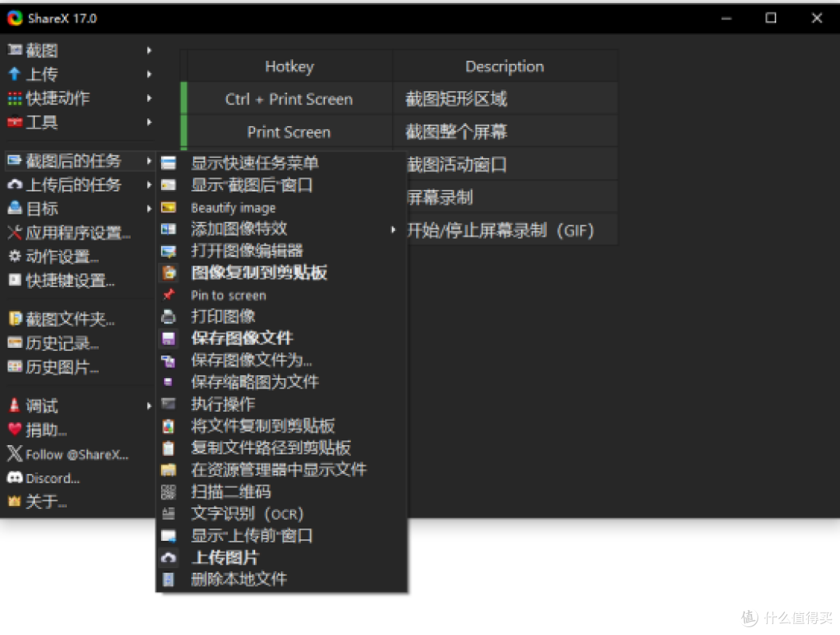The height and width of the screenshot is (635, 840).
Task: Expand the 快捷动作 submenu arrow
Action: (x=149, y=98)
